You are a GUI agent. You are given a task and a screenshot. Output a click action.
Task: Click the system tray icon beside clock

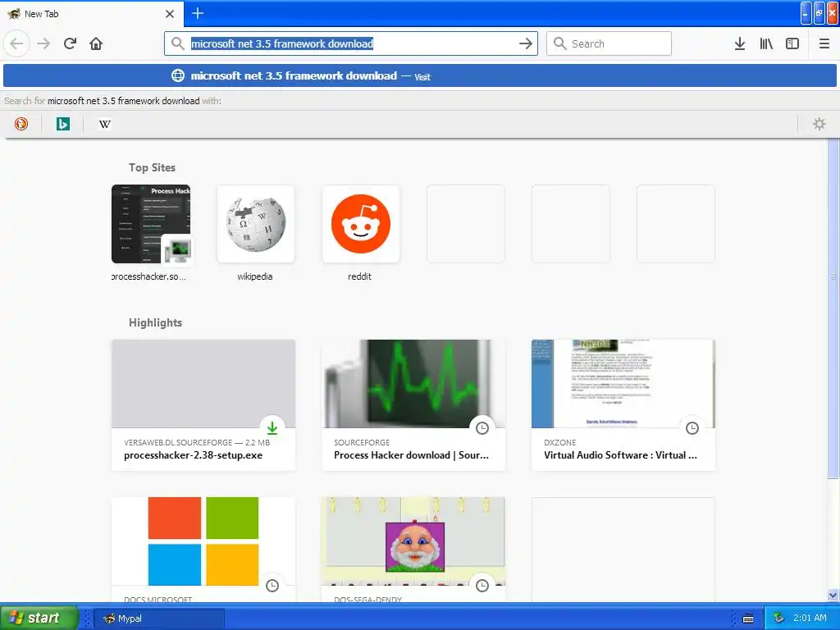point(779,618)
